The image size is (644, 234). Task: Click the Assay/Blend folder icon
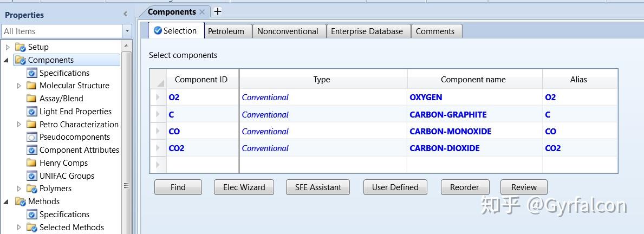point(31,99)
